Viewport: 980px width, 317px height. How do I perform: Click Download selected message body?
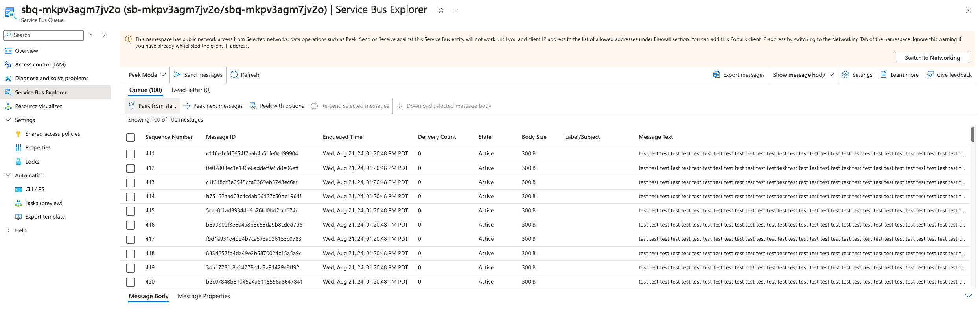click(444, 106)
